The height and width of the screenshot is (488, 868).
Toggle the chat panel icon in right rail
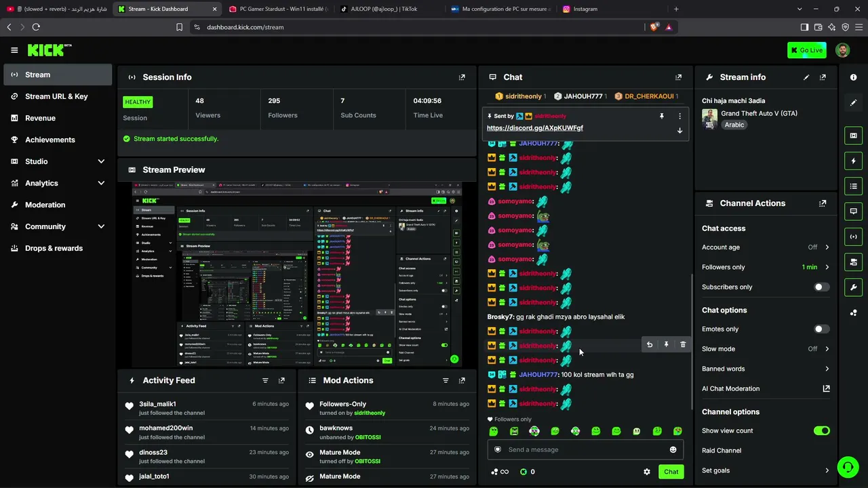coord(853,211)
